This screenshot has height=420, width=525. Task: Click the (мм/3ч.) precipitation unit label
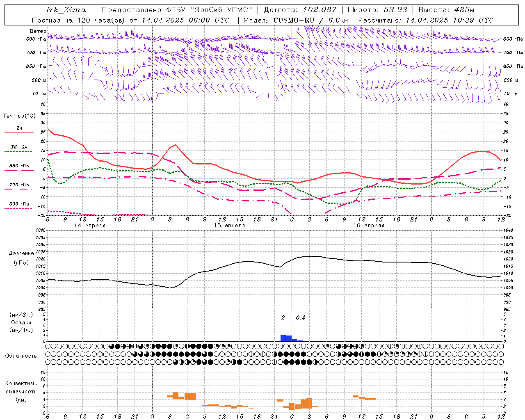pyautogui.click(x=21, y=315)
